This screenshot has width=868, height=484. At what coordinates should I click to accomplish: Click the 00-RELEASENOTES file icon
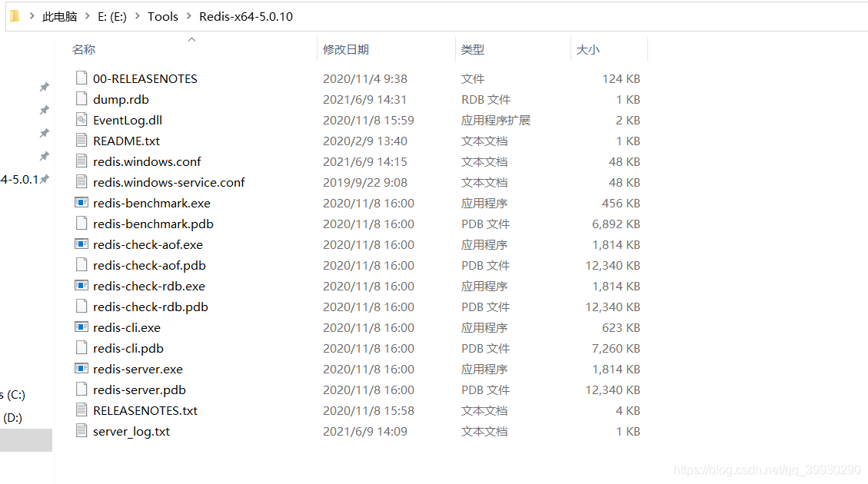coord(81,78)
